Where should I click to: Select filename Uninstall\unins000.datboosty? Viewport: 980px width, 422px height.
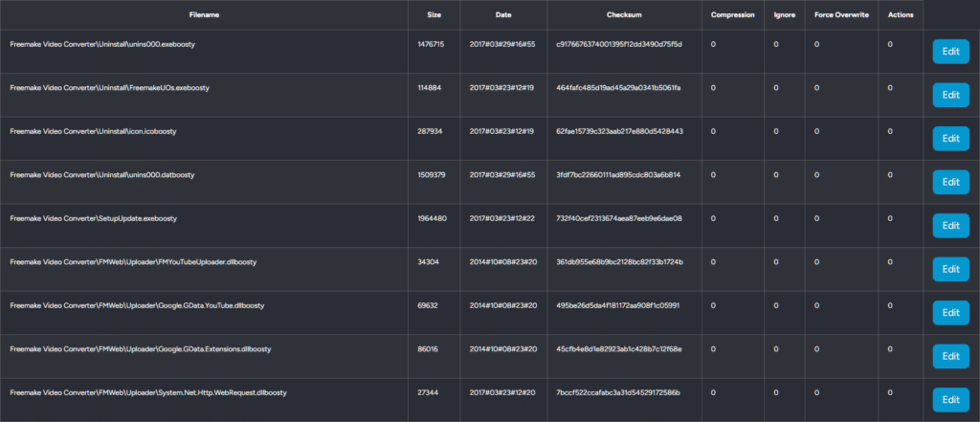coord(101,175)
